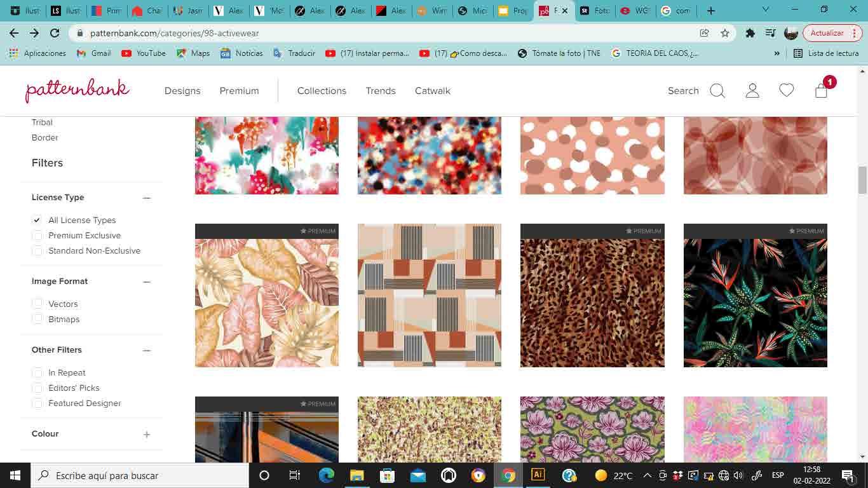Open the Catwalk menu
This screenshot has height=488, width=868.
coord(433,91)
